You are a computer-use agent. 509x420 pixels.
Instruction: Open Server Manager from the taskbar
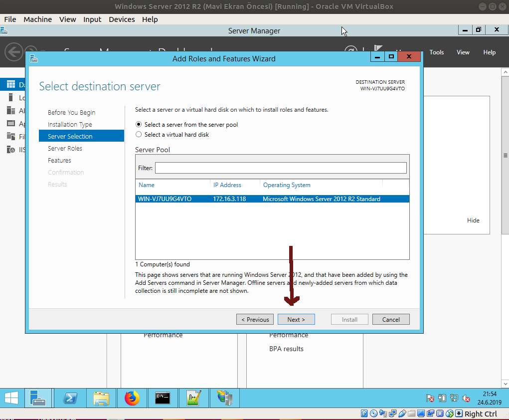38,398
